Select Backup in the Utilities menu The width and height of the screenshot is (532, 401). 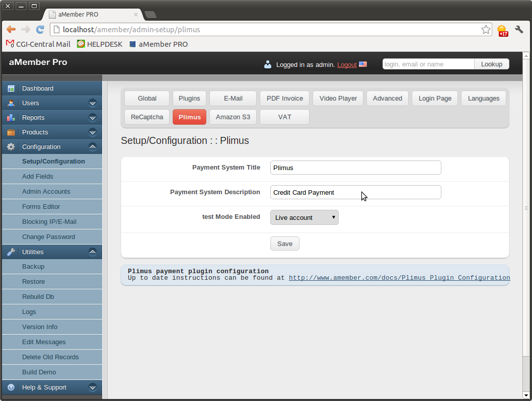[33, 267]
